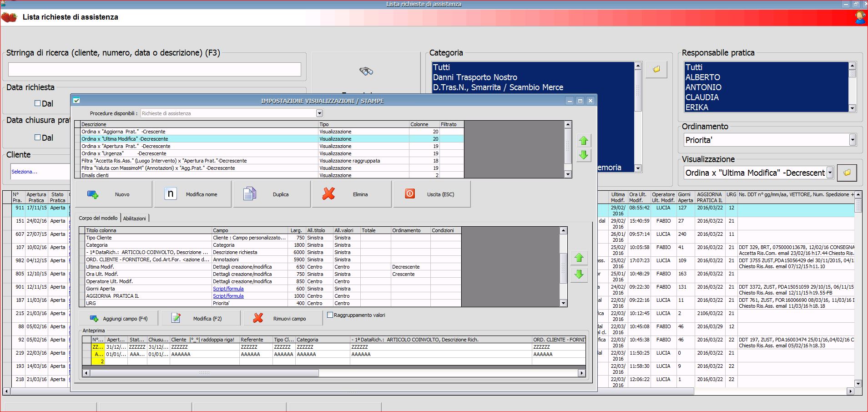868x412 pixels.
Task: Click the Stringa di ricerca text field
Action: [x=155, y=70]
